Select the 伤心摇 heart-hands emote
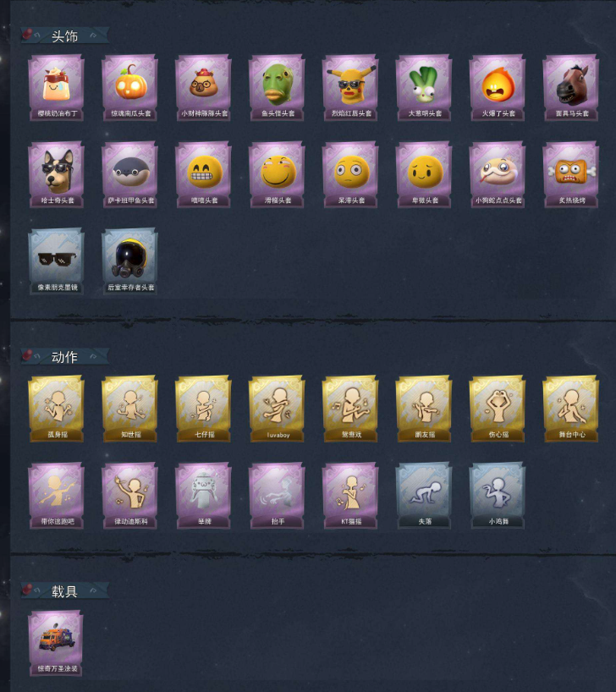This screenshot has height=692, width=616. pos(498,409)
